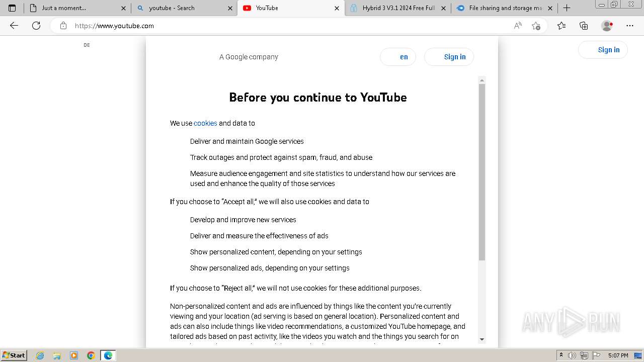This screenshot has height=362, width=644.
Task: Open the 'en' language selector
Action: click(398, 57)
